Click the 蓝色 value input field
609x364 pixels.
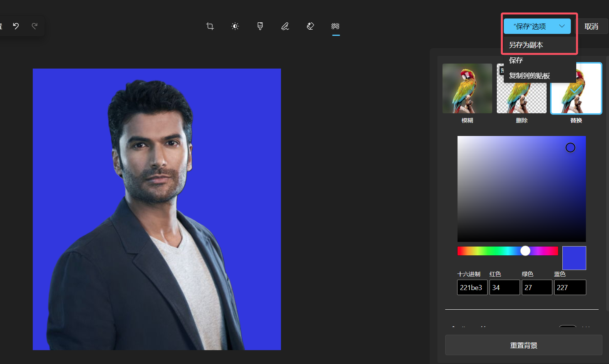pos(570,287)
